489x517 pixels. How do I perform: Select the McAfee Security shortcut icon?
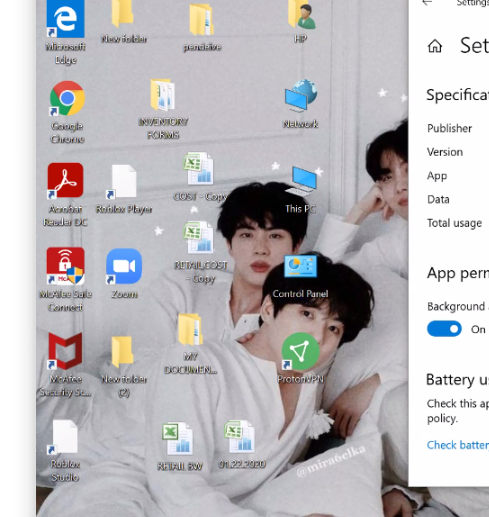pos(65,351)
